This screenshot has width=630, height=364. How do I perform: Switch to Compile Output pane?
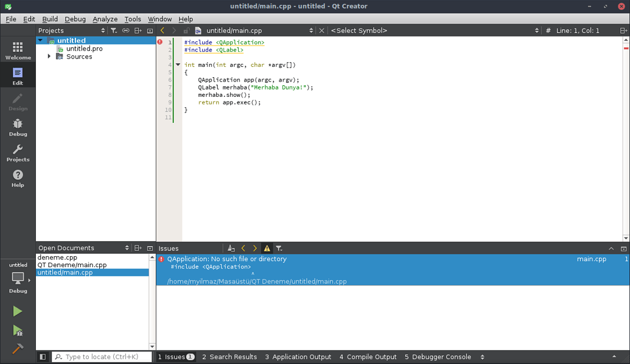368,357
